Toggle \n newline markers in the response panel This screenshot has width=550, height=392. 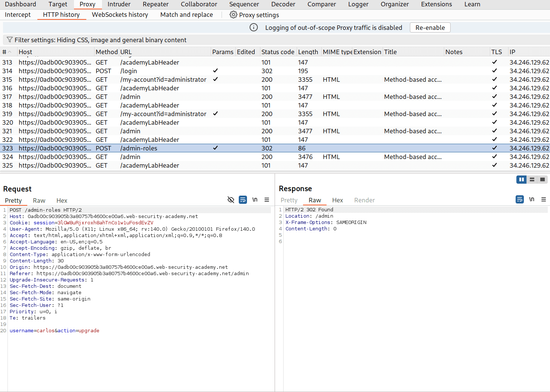pyautogui.click(x=532, y=199)
